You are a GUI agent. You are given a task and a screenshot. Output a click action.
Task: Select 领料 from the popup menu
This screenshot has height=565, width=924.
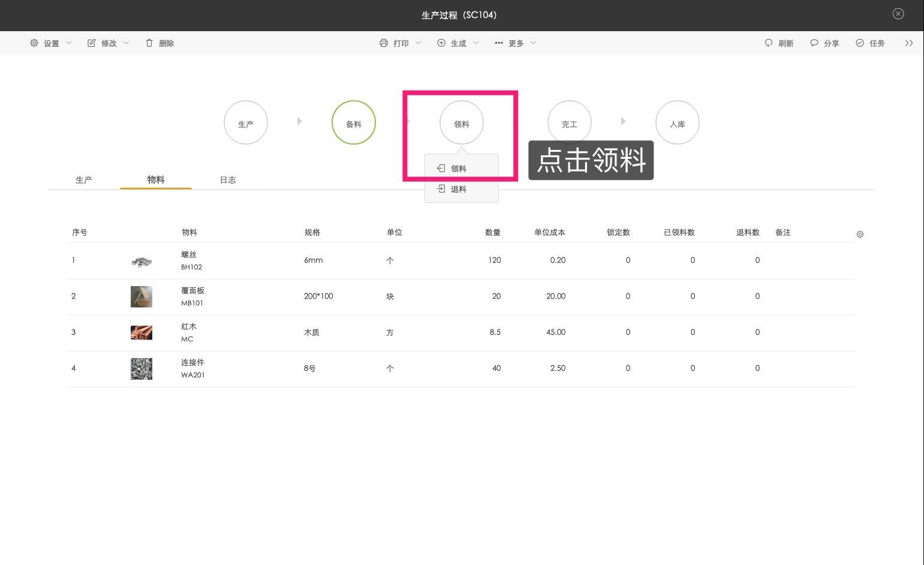(459, 169)
